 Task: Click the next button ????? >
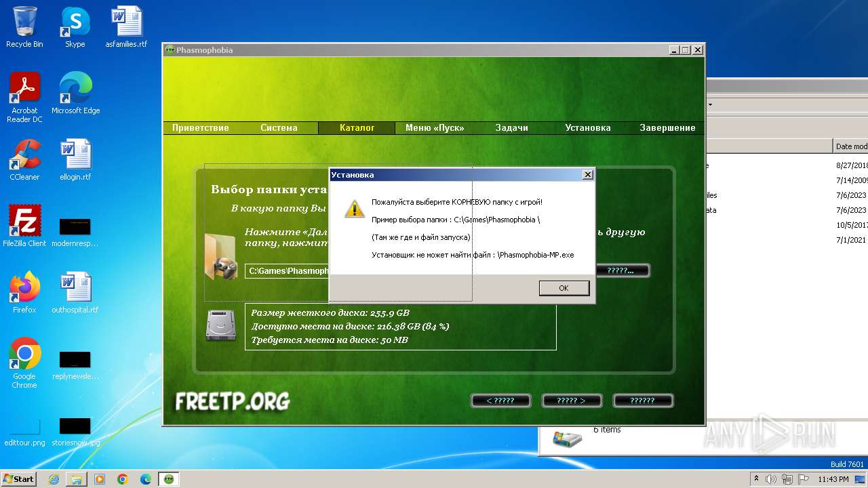click(571, 401)
